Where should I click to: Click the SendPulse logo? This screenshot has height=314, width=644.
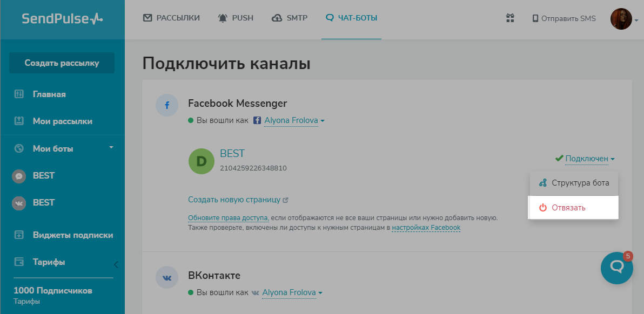coord(62,18)
